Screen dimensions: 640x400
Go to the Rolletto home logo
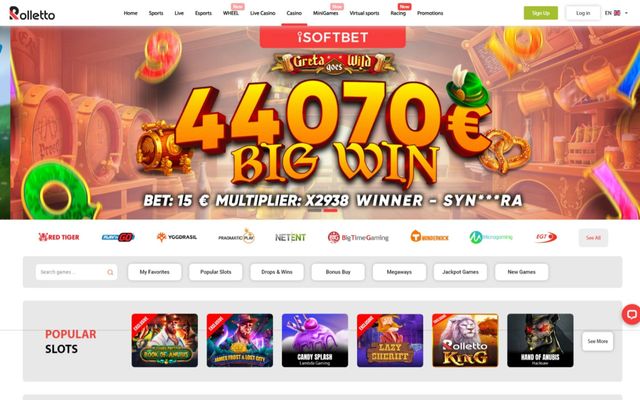[32, 13]
